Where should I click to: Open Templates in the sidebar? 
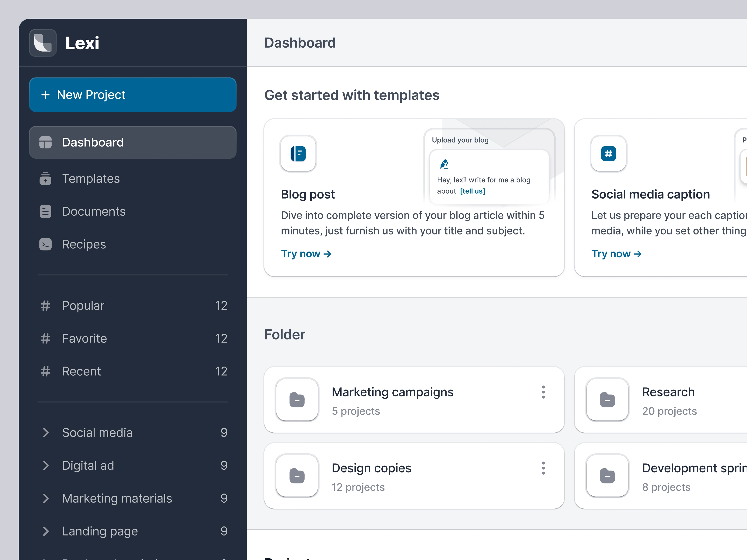pos(91,178)
